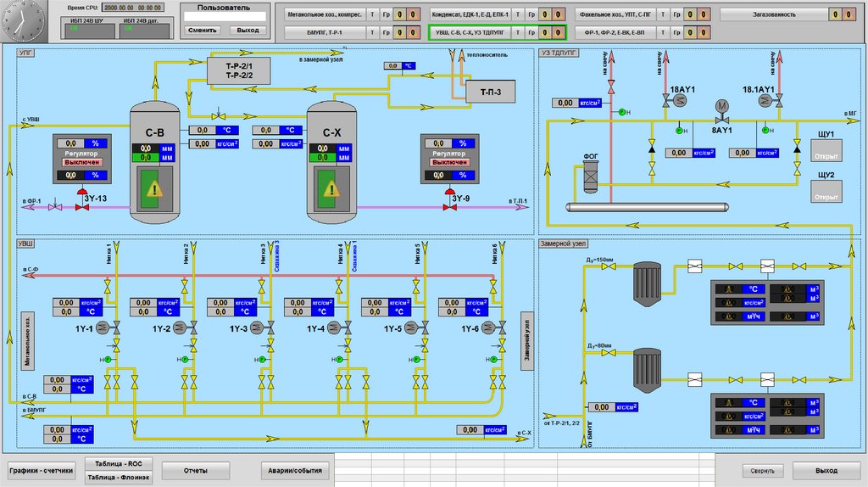Screen dimensions: 868x487
Task: Click warning triangle on separator С-В
Action: coord(153,189)
